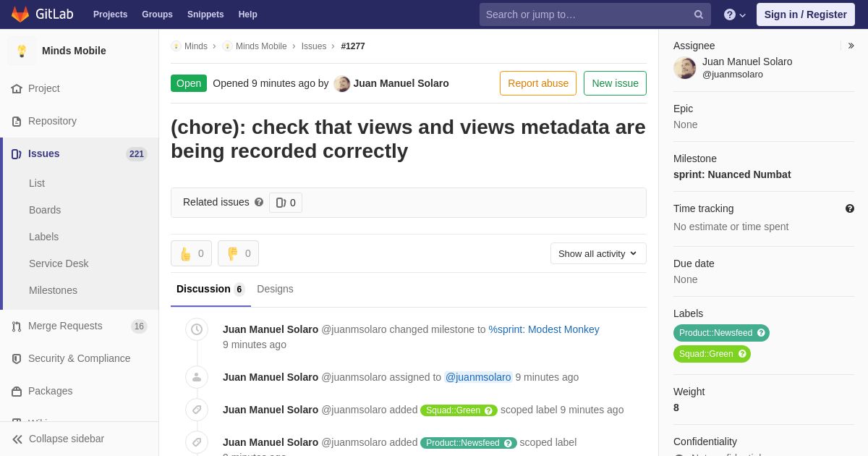Click the Sign in / Register button
The image size is (868, 456).
806,14
